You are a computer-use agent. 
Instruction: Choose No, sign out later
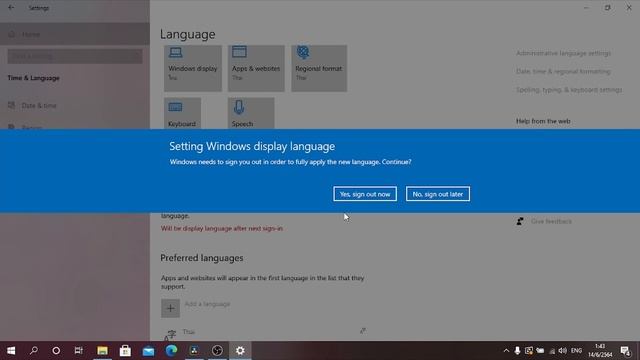pos(438,194)
